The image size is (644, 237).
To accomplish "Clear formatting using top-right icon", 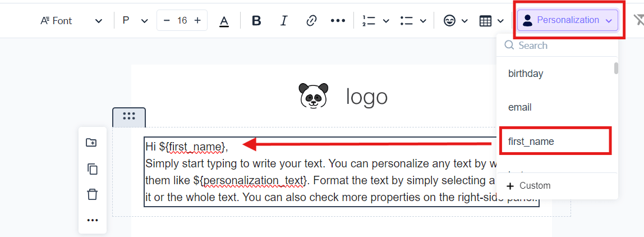I will click(638, 20).
